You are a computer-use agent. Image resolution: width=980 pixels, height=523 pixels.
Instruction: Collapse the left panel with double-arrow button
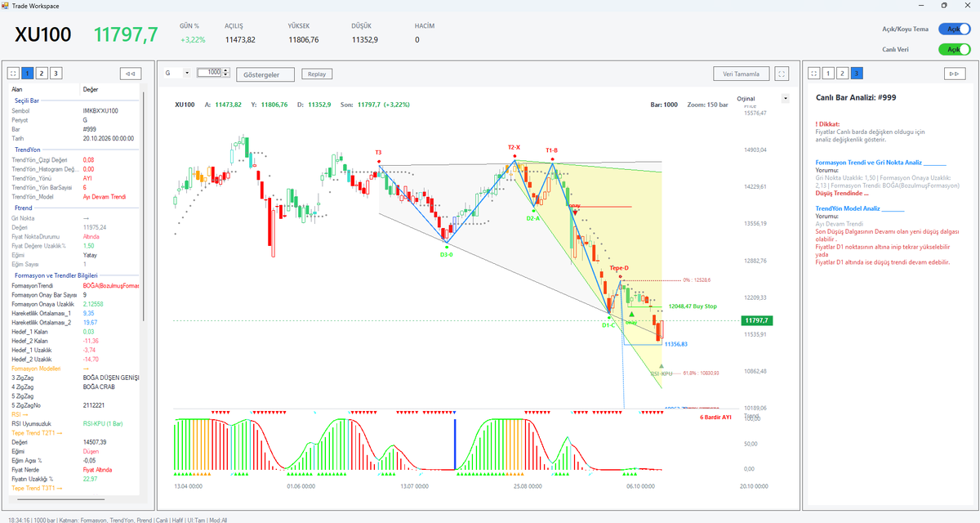(x=130, y=74)
